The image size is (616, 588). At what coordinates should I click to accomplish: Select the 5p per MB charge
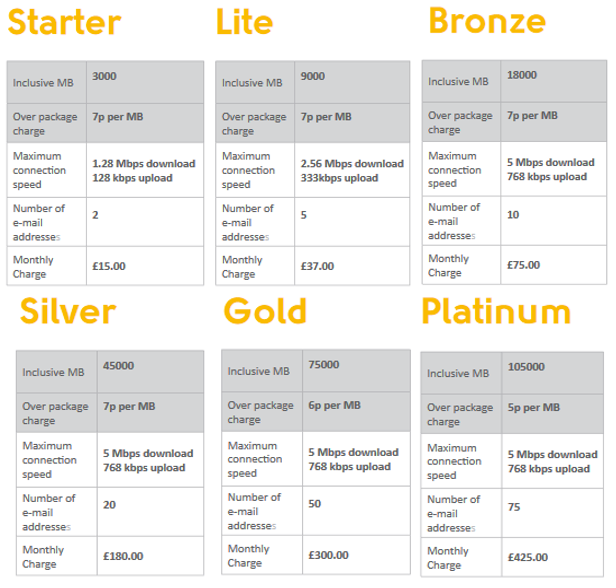534,407
